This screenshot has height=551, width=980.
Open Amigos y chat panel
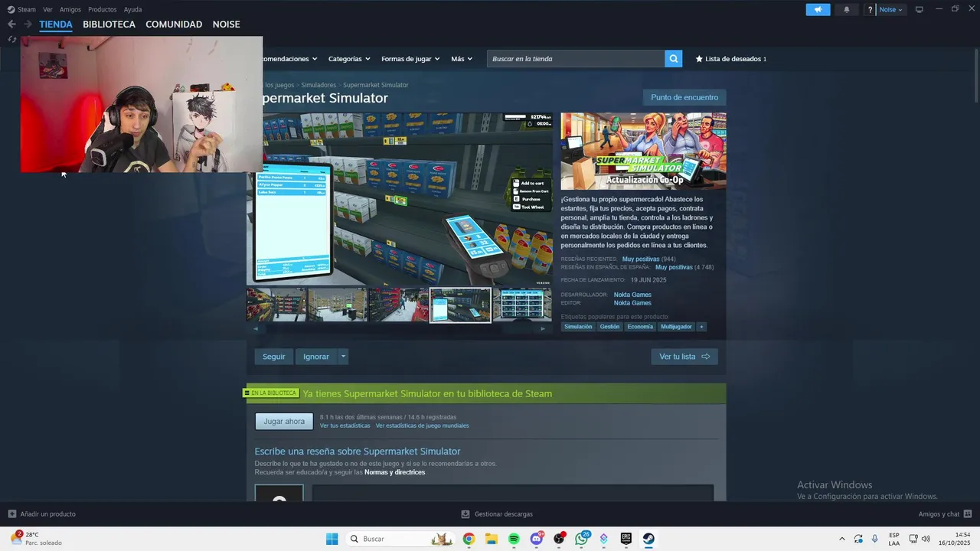pyautogui.click(x=945, y=514)
